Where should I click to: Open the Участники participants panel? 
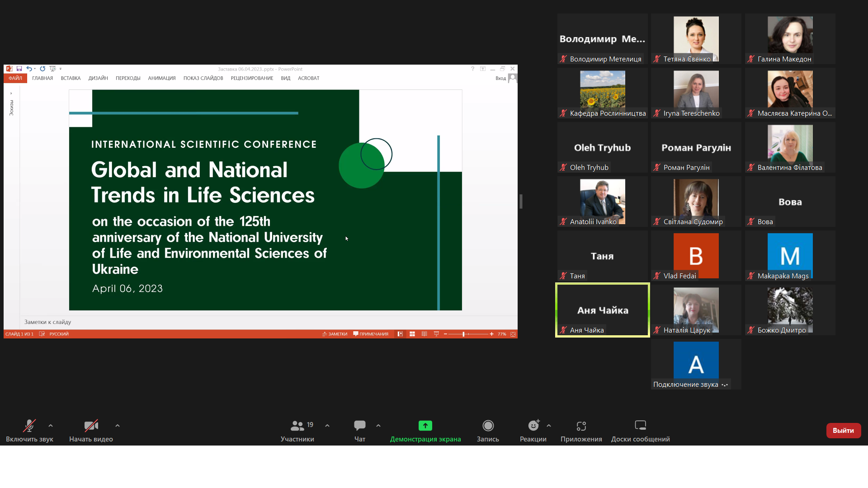(x=297, y=431)
